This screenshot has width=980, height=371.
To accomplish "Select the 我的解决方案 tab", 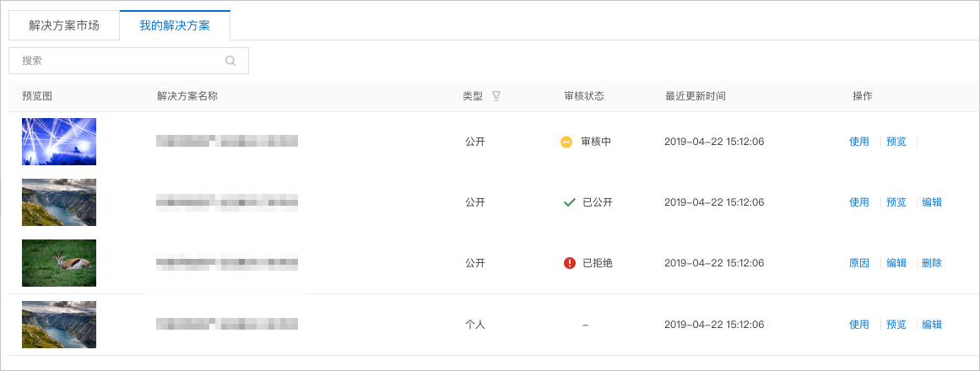I will click(175, 26).
